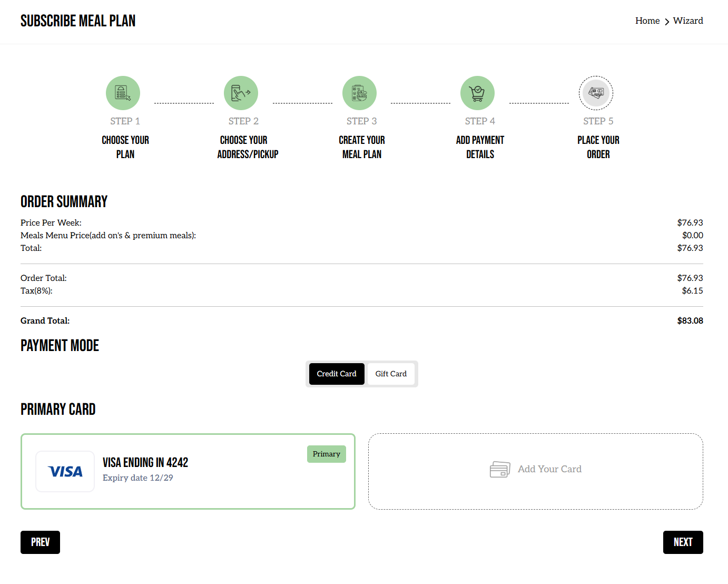This screenshot has height=584, width=728.
Task: Click the breadcrumb chevron arrow separator
Action: [667, 22]
